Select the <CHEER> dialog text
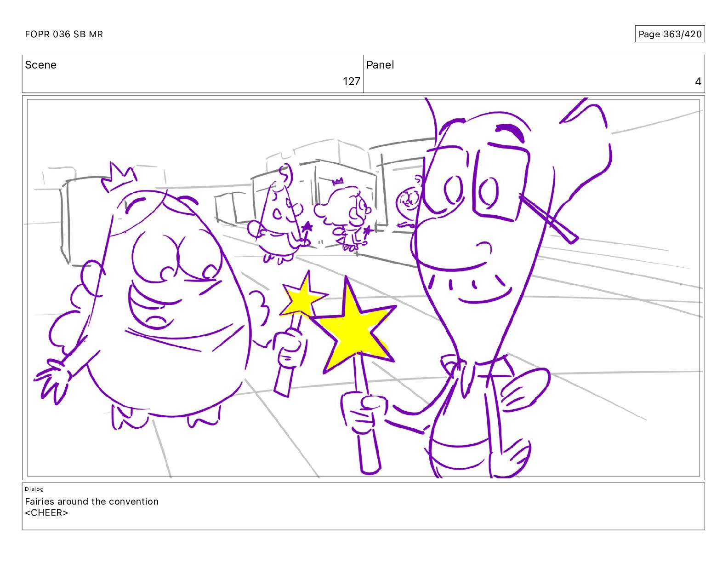The width and height of the screenshot is (728, 563). click(x=46, y=513)
